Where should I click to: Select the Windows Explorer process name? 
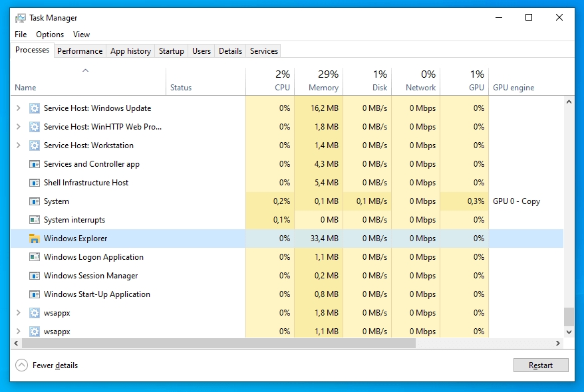click(76, 239)
